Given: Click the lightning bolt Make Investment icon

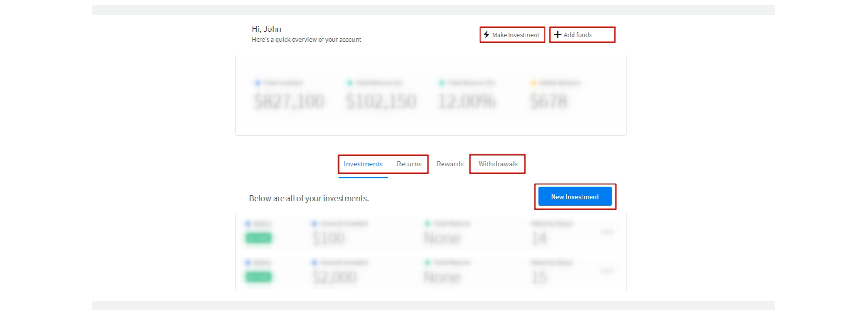Looking at the screenshot, I should 486,35.
